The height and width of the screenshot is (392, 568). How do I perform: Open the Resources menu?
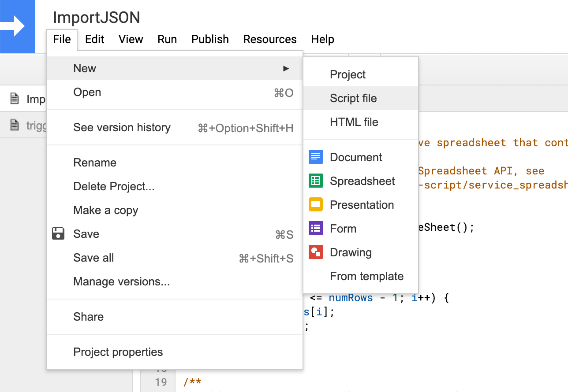[x=270, y=40]
